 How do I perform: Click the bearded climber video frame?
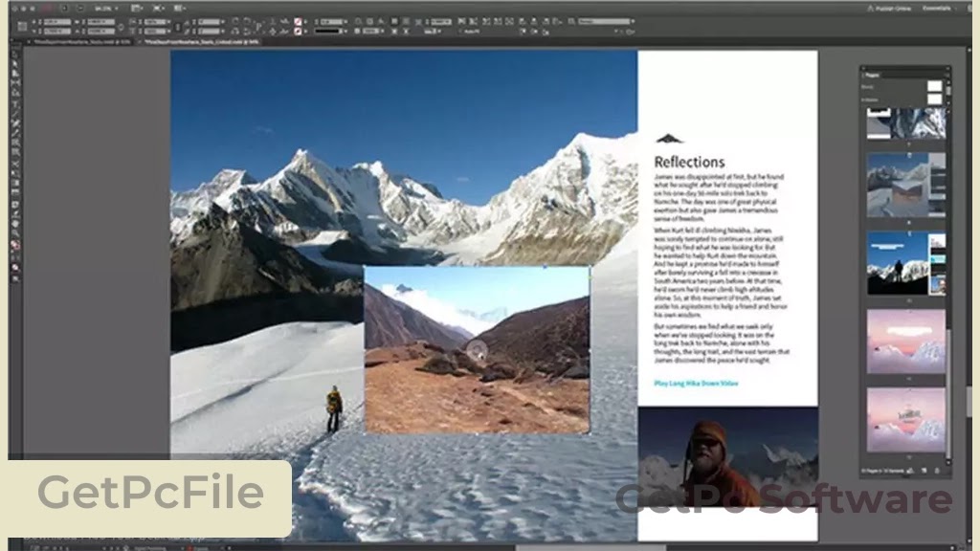728,456
